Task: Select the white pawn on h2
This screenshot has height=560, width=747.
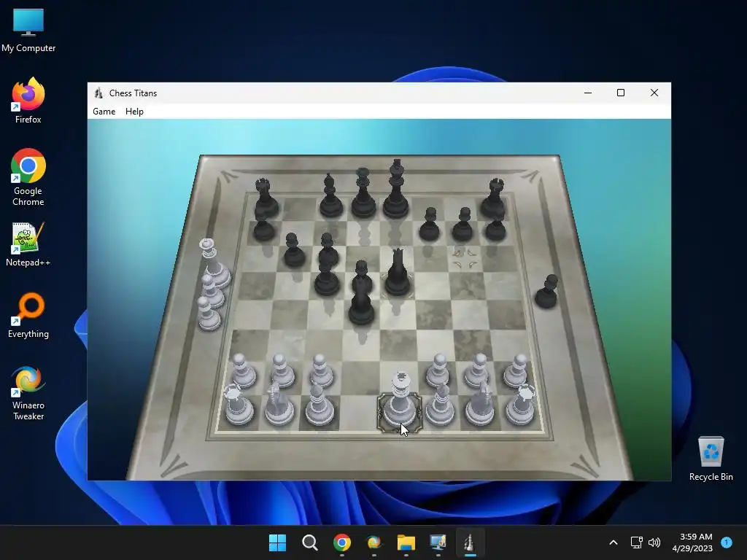Action: click(516, 371)
